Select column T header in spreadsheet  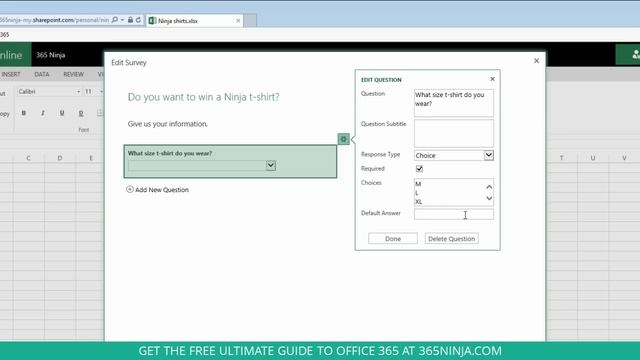[x=561, y=158]
